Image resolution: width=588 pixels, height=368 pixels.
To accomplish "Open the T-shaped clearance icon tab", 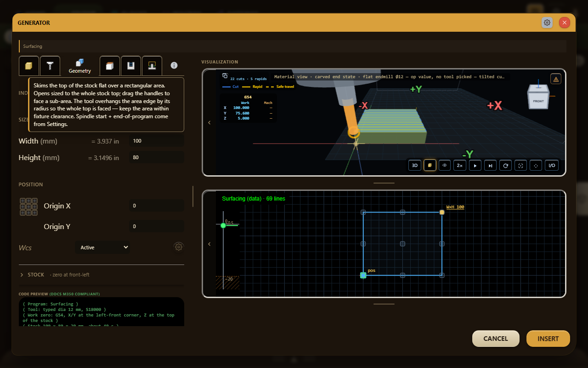I will [152, 66].
